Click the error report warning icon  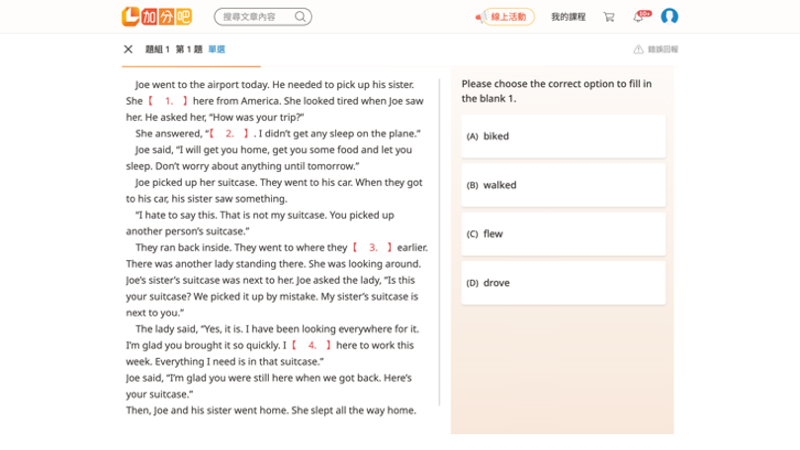click(638, 49)
